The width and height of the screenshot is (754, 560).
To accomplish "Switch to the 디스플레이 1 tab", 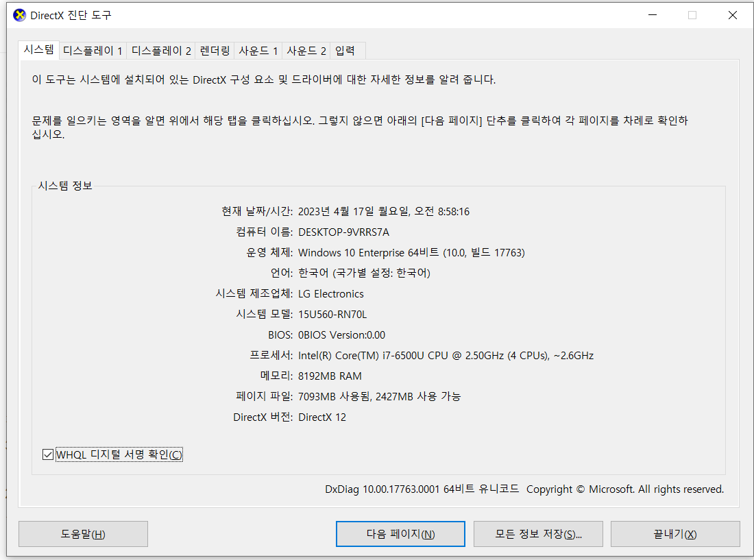I will 93,50.
